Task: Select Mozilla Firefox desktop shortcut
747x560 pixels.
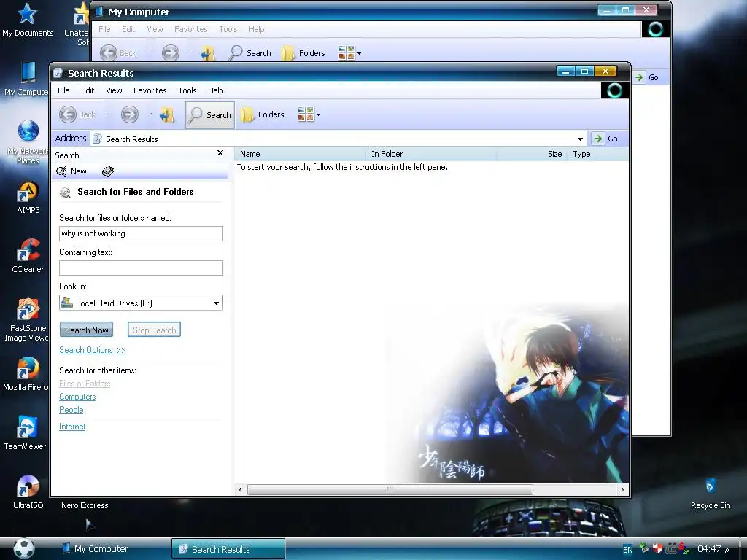Action: [x=27, y=374]
